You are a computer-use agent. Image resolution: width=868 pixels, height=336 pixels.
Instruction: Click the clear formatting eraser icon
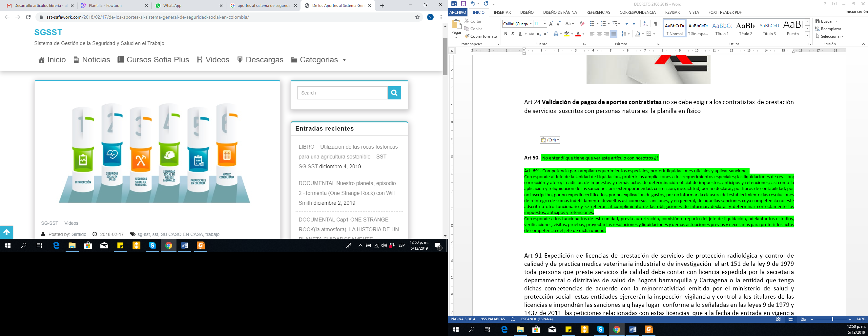582,24
